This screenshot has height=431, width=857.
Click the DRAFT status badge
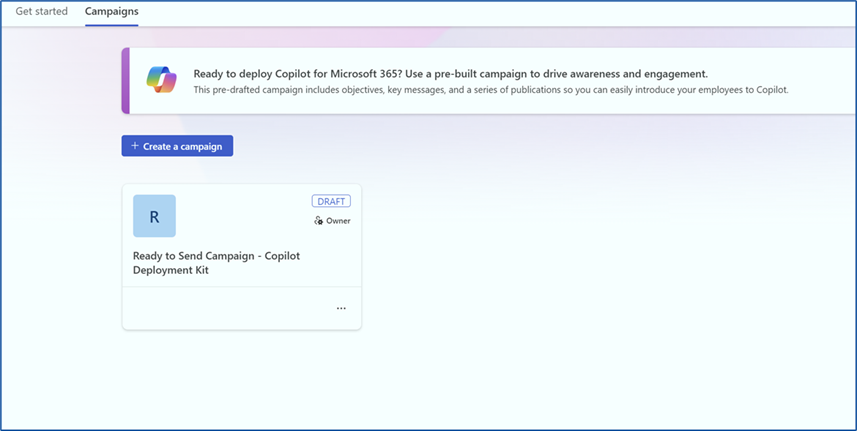point(331,201)
